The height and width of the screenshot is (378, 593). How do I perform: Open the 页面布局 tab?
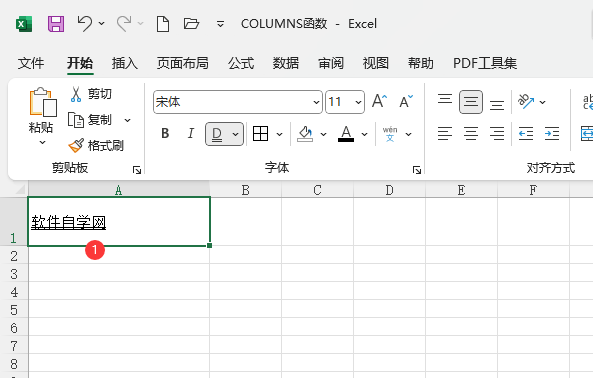coord(183,63)
